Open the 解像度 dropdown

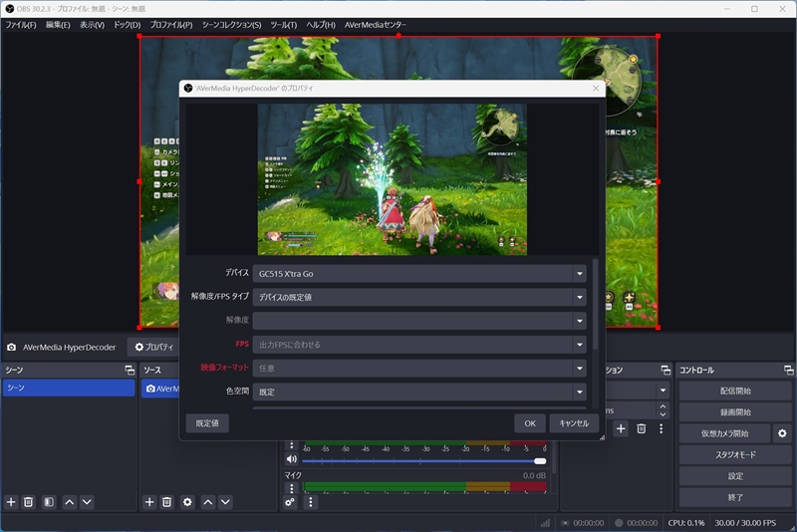click(419, 321)
